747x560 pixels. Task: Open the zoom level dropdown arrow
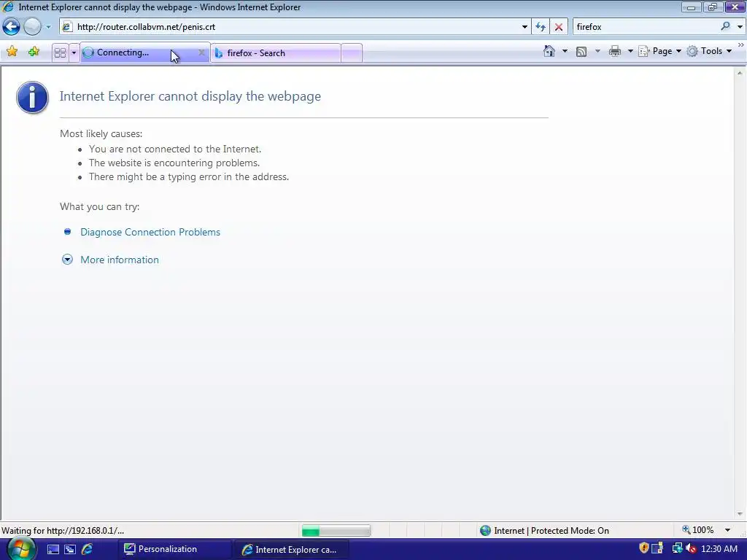tap(727, 530)
